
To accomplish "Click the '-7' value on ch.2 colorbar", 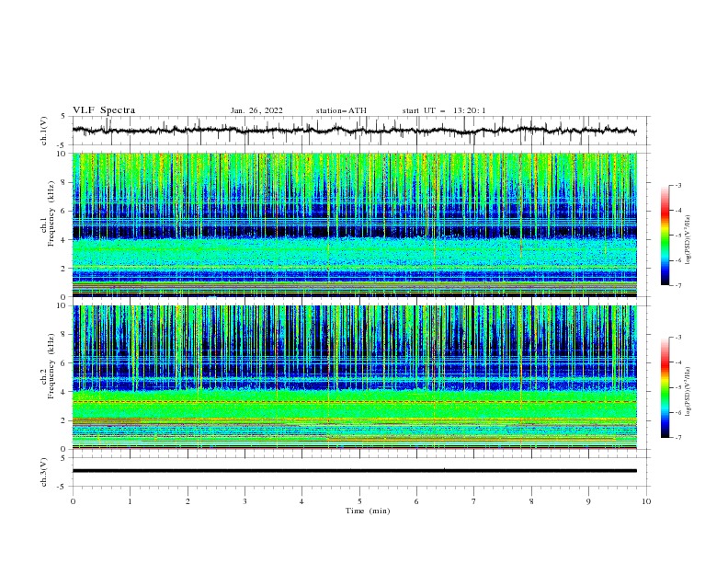I will [x=677, y=437].
